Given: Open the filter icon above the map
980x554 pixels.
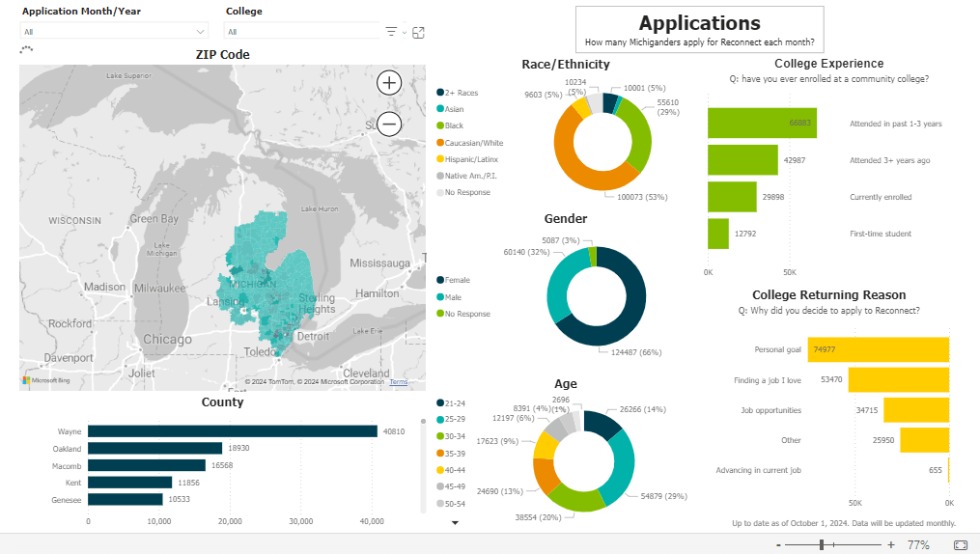Looking at the screenshot, I should click(x=391, y=32).
